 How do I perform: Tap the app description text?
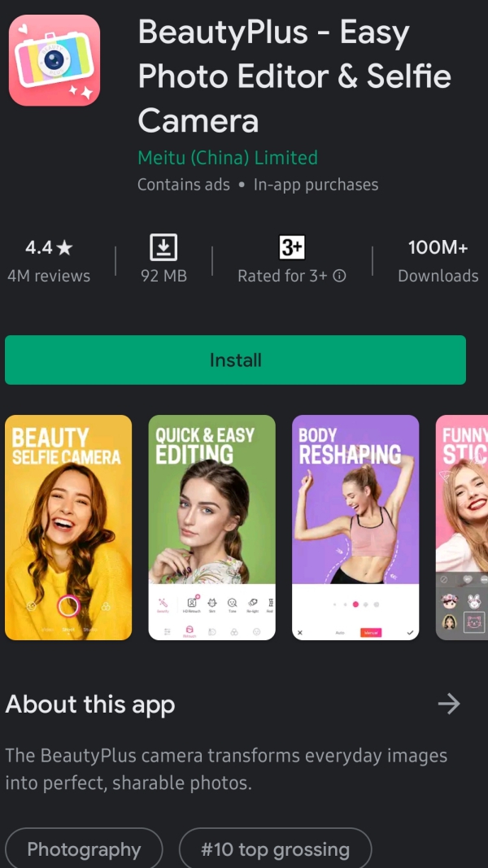[x=226, y=769]
